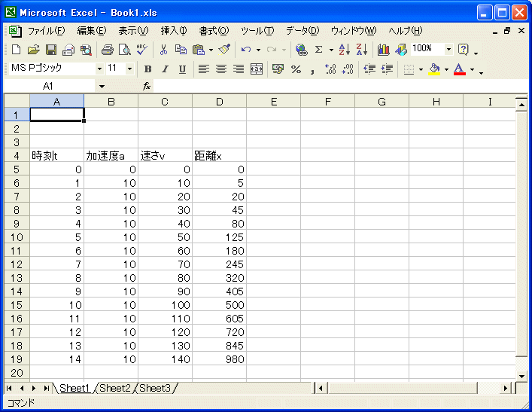The height and width of the screenshot is (412, 532).
Task: Toggle underline formatting
Action: pos(183,69)
